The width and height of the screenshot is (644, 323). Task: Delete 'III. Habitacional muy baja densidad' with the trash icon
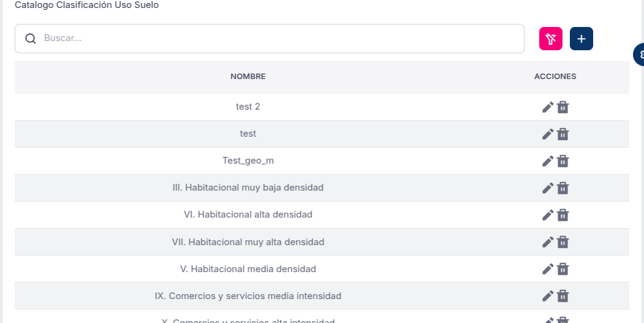[x=563, y=188]
